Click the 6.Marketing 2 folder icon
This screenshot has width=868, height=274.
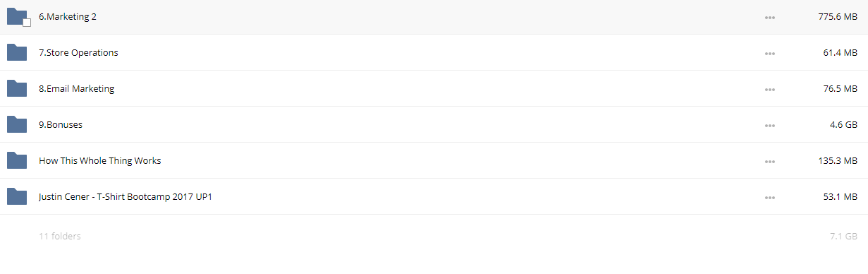(x=16, y=17)
